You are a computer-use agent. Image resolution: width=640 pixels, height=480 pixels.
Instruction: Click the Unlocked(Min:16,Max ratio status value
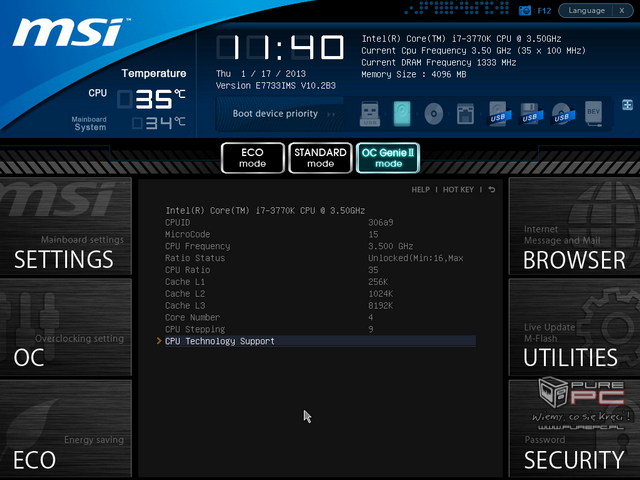tap(416, 258)
